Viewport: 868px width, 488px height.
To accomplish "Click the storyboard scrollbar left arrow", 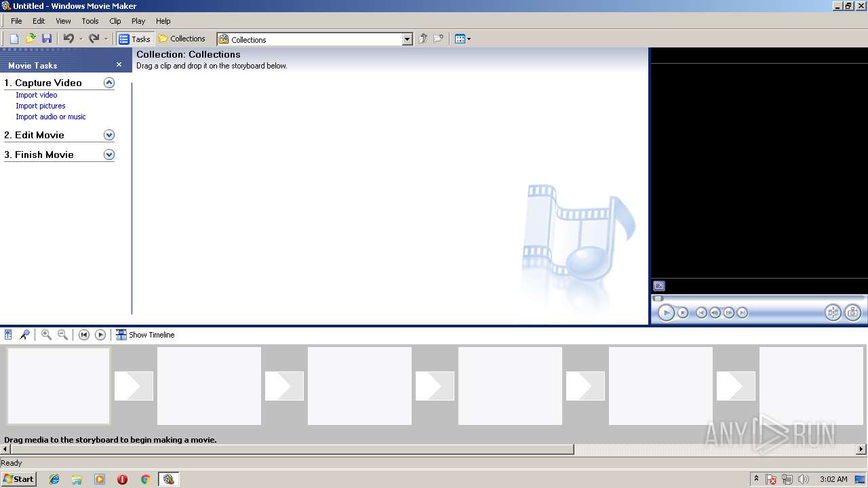I will click(5, 449).
